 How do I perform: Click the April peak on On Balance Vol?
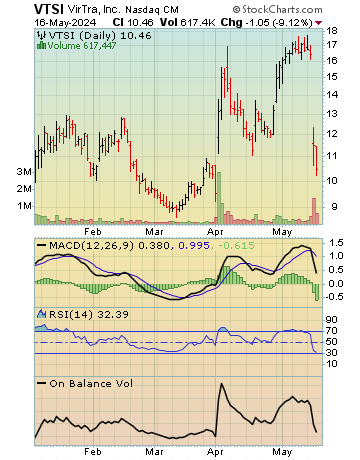[x=221, y=384]
